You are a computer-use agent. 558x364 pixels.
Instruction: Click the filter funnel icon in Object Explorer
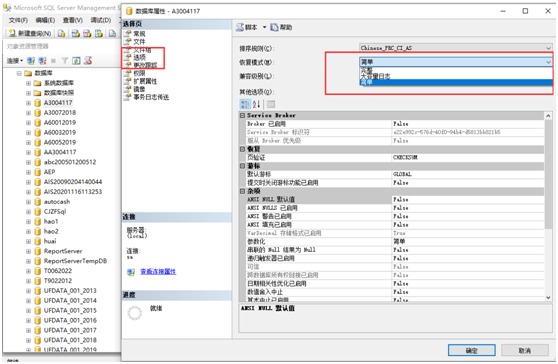(x=64, y=61)
